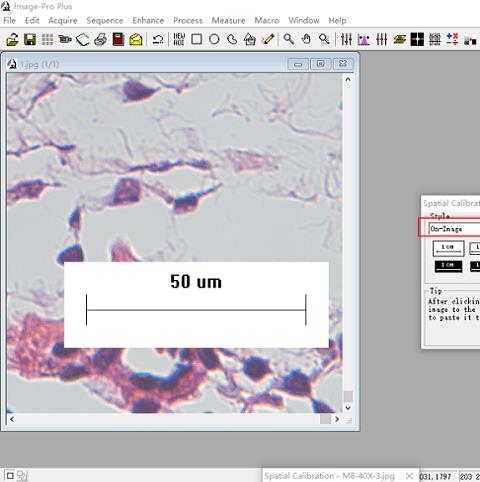Click the horizontal scrollbar left arrow
Viewport: 480px width, 482px height.
(12, 419)
